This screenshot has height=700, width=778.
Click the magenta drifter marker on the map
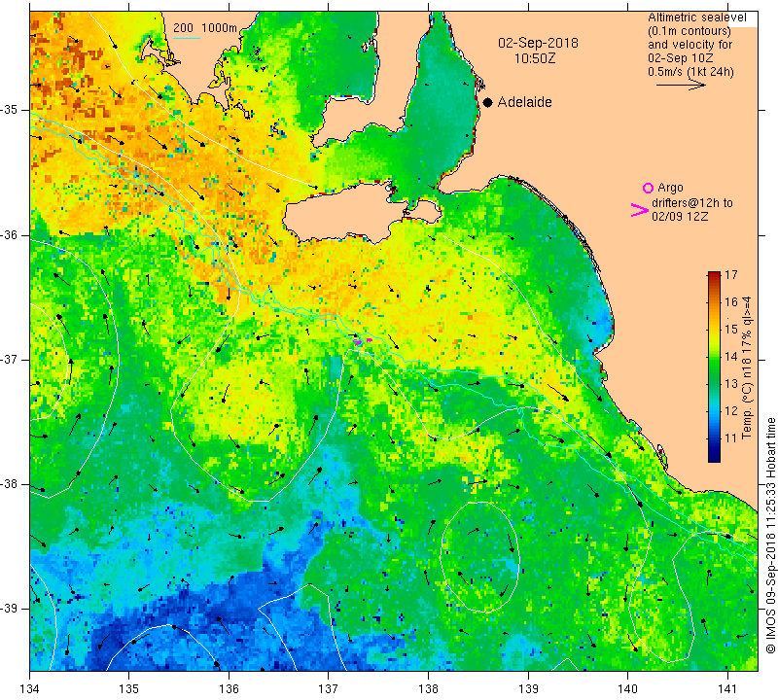[x=363, y=341]
